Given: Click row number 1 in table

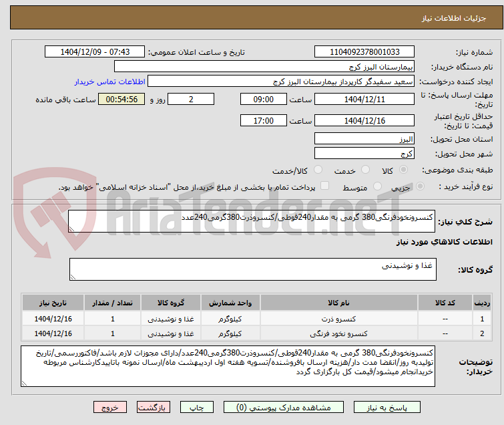Looking at the screenshot, I should click(482, 319).
